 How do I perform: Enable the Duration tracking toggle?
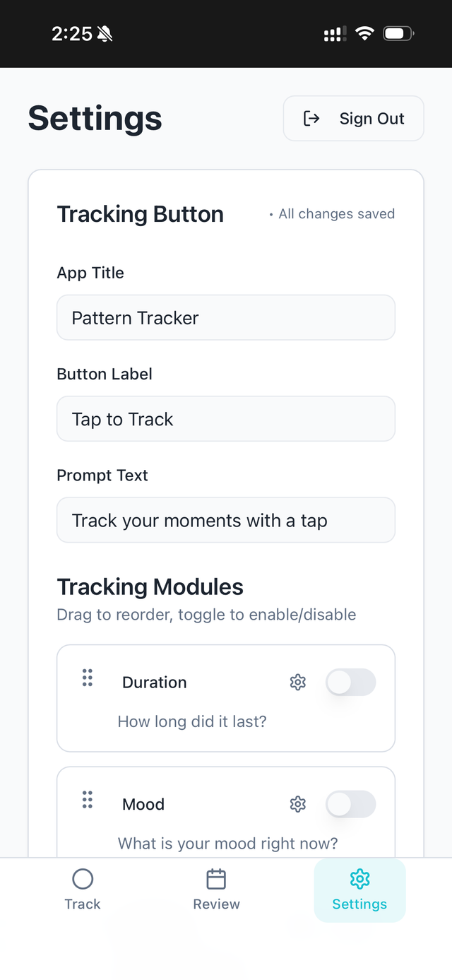click(351, 682)
